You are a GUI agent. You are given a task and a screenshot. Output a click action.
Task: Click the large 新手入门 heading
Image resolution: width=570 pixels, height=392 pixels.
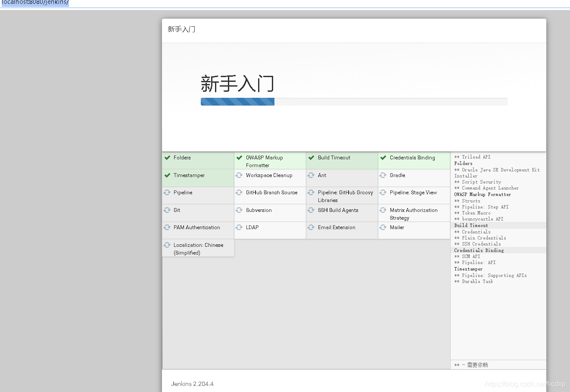[237, 84]
